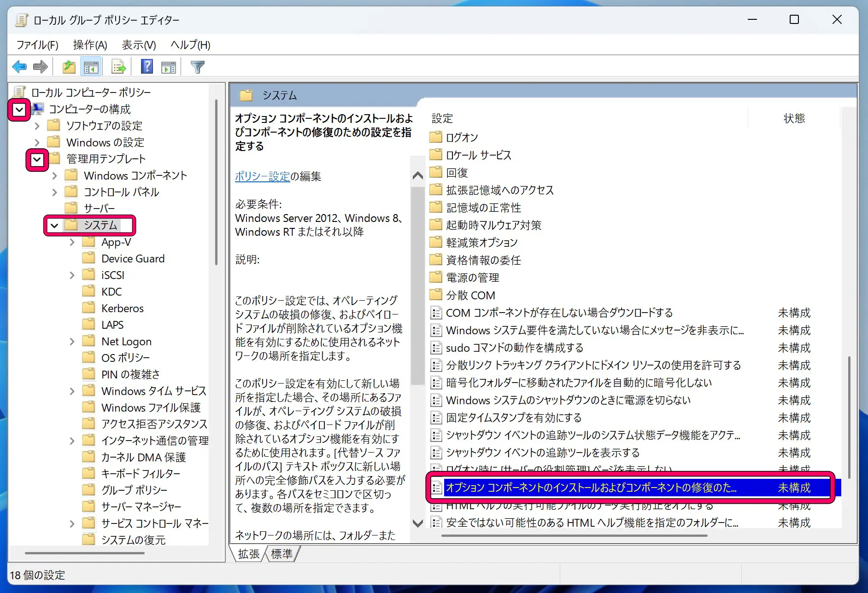
Task: Select the サーバー マネージャー tree item
Action: click(x=141, y=507)
